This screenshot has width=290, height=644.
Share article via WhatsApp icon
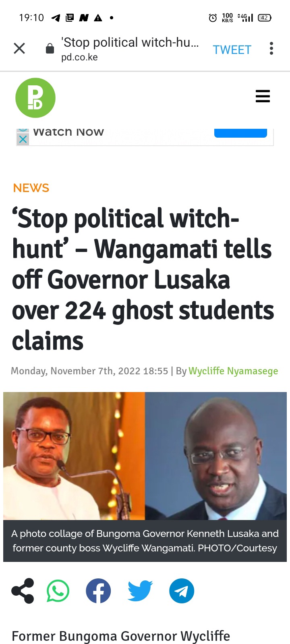pos(58,591)
